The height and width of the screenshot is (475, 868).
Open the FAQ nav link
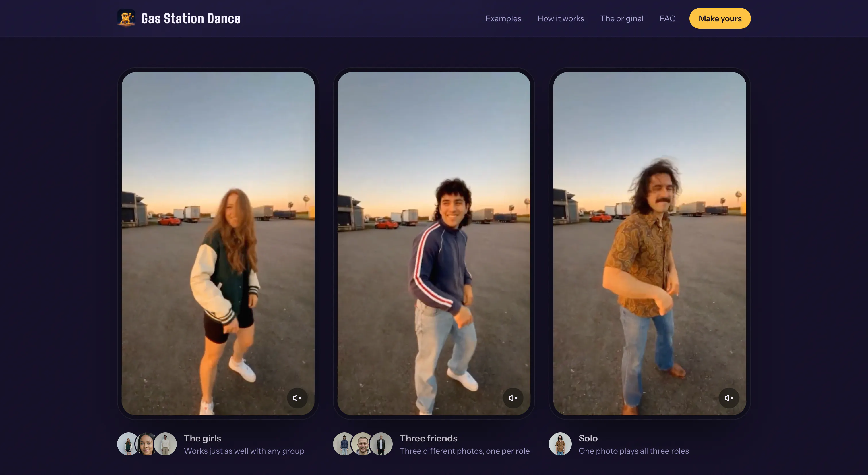(x=668, y=19)
